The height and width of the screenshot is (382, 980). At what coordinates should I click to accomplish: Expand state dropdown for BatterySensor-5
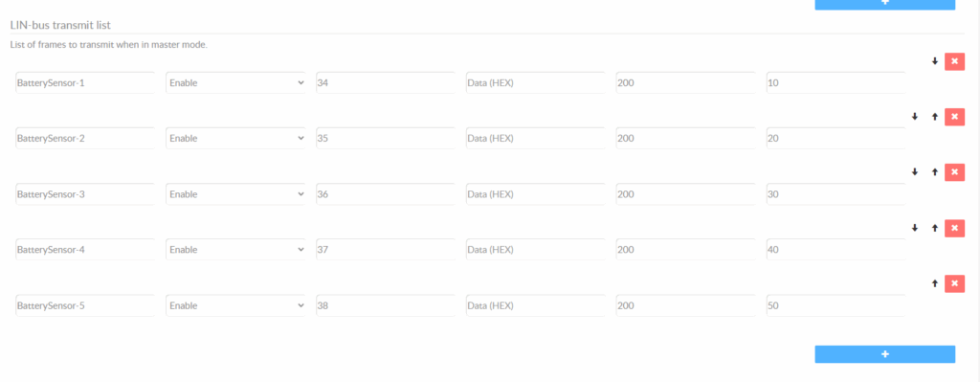coord(235,305)
